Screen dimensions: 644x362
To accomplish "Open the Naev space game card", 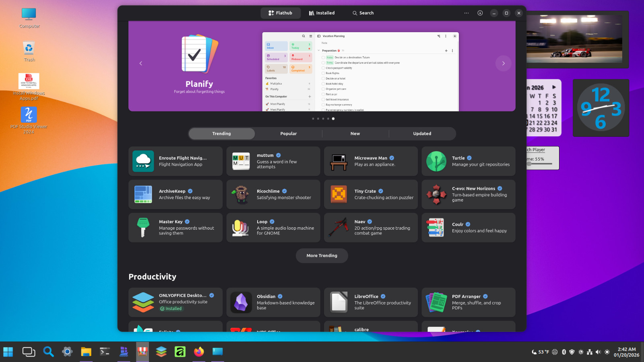I will click(371, 228).
